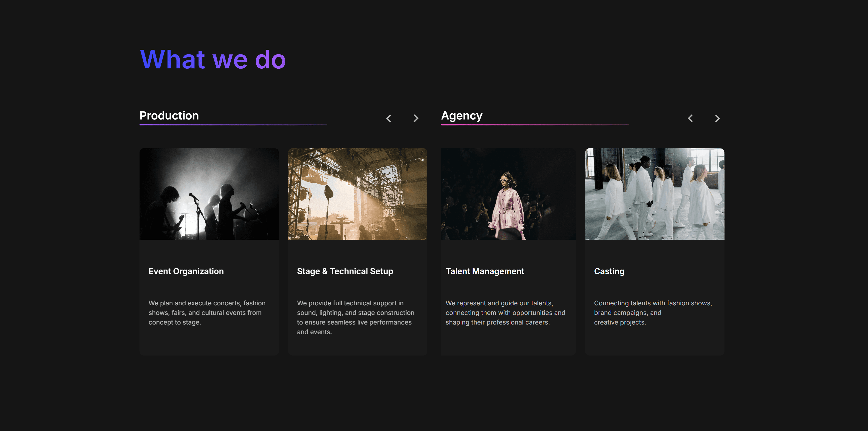The height and width of the screenshot is (431, 868).
Task: Open the concert band silhouette photo
Action: (209, 194)
